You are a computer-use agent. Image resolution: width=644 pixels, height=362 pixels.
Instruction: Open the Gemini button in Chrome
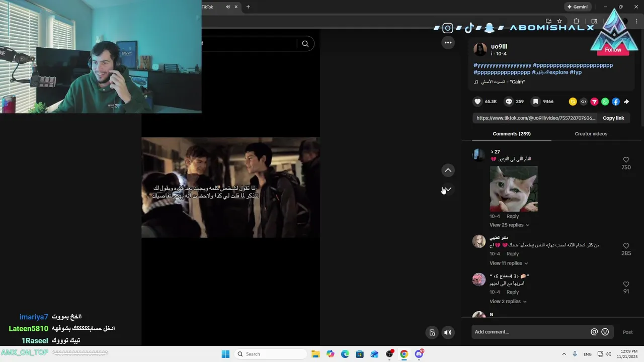point(577,7)
